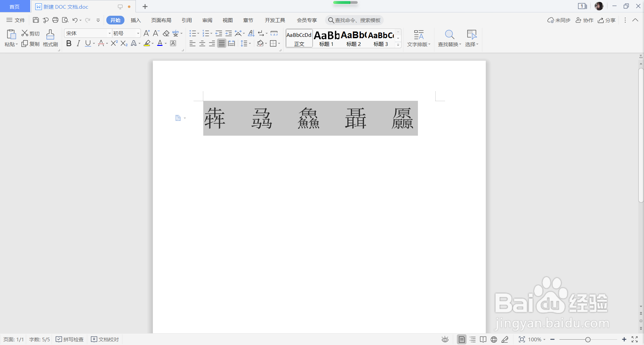Decrease font size with A- icon
Viewport: 644px width, 345px height.
156,33
